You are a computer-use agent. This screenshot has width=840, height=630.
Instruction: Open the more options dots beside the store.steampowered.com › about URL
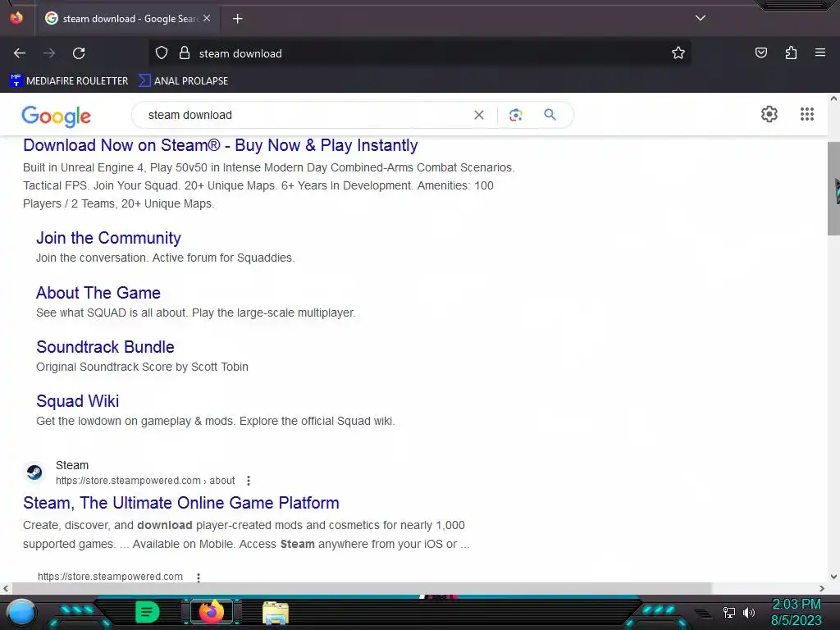pyautogui.click(x=248, y=481)
